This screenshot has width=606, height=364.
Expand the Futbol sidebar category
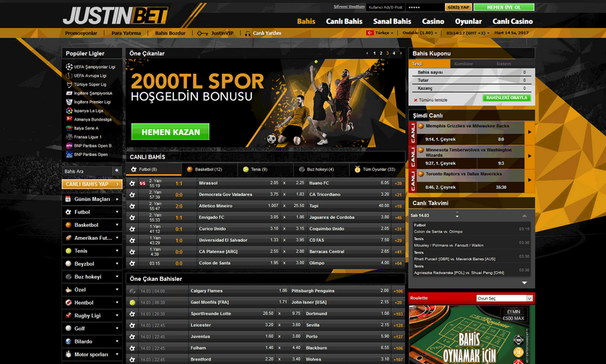(x=117, y=212)
